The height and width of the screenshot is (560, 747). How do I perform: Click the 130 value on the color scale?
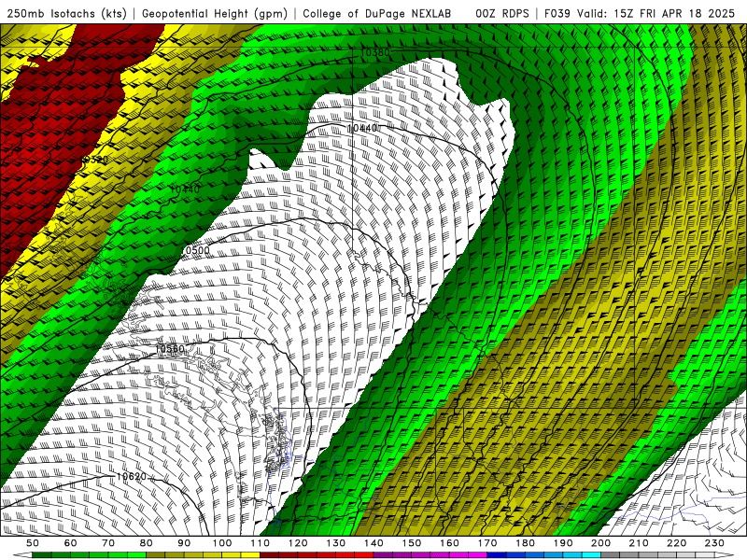click(336, 543)
